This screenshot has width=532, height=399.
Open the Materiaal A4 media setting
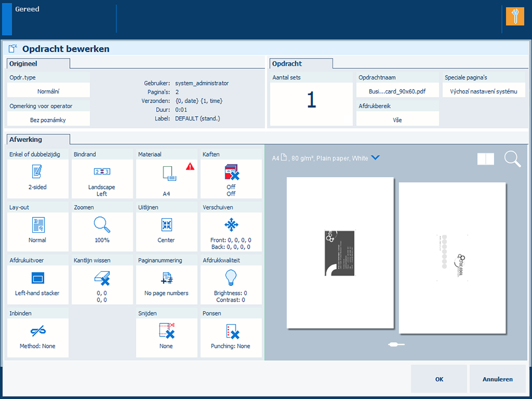coord(167,178)
